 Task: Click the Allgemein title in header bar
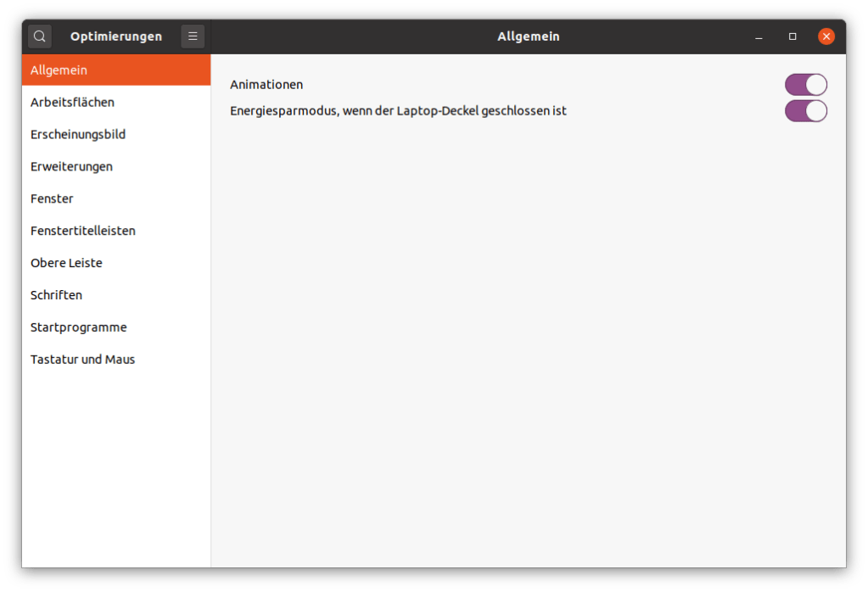coord(528,36)
